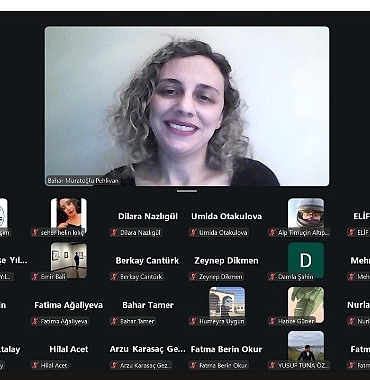Click Berkay Cantürk's muted microphone icon

pos(114,277)
